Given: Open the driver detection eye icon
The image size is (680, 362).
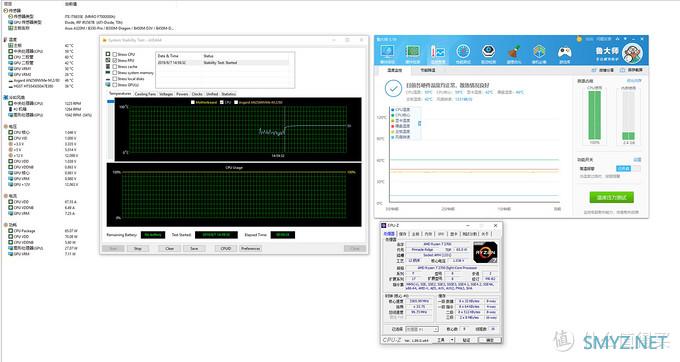Looking at the screenshot, I should (488, 52).
